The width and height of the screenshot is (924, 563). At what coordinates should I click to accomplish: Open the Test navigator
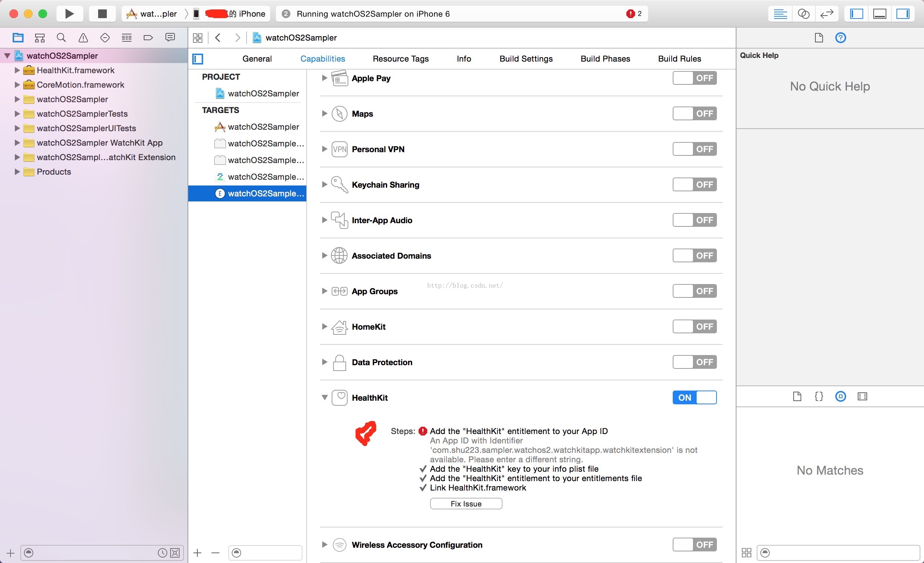105,38
